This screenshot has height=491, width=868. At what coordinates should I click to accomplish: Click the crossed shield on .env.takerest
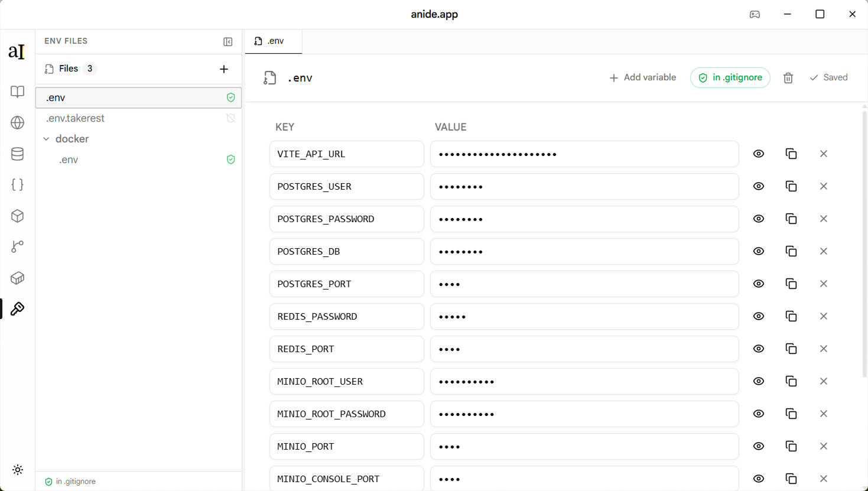tap(231, 118)
